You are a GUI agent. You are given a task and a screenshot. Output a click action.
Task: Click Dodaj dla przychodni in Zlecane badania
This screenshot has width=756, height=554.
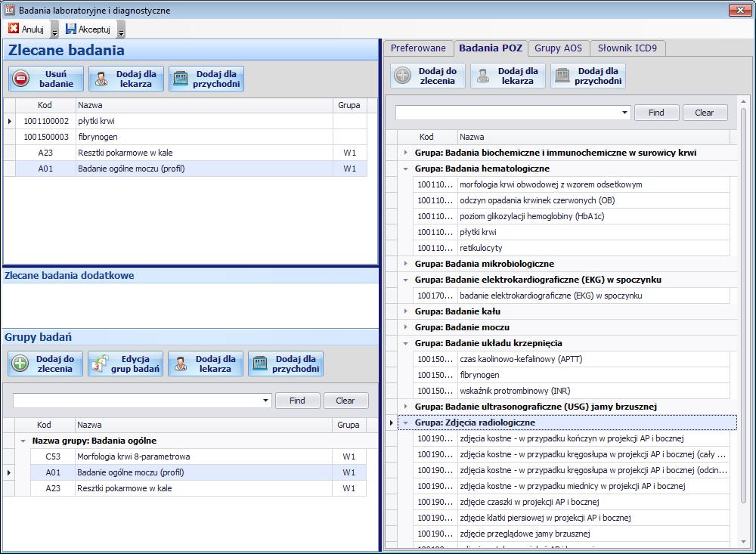pyautogui.click(x=206, y=79)
